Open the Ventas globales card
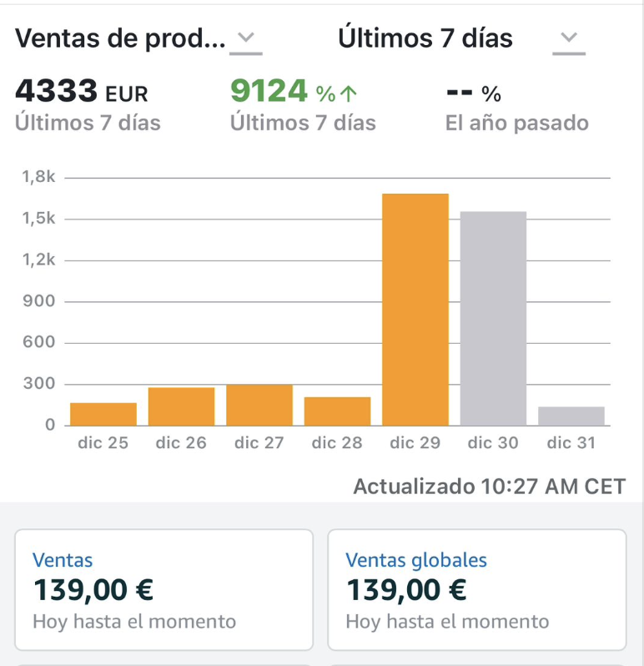Screen dimensions: 644x666 (476, 590)
